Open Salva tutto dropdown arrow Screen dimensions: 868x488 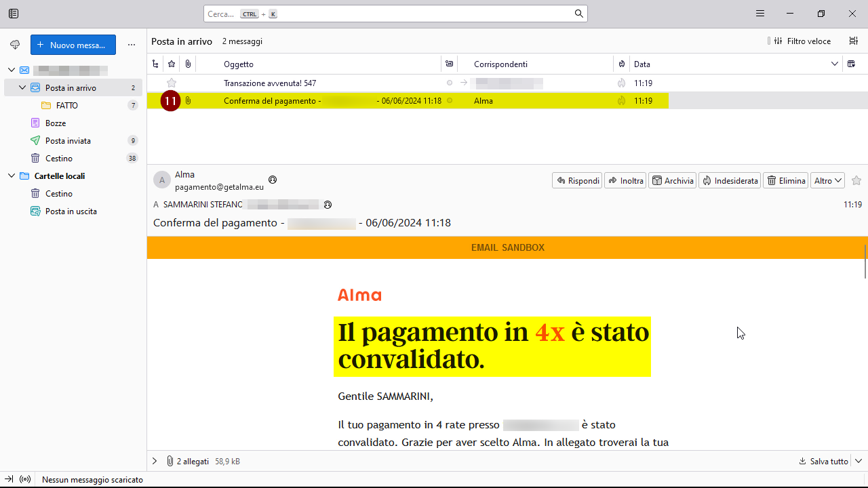tap(859, 461)
